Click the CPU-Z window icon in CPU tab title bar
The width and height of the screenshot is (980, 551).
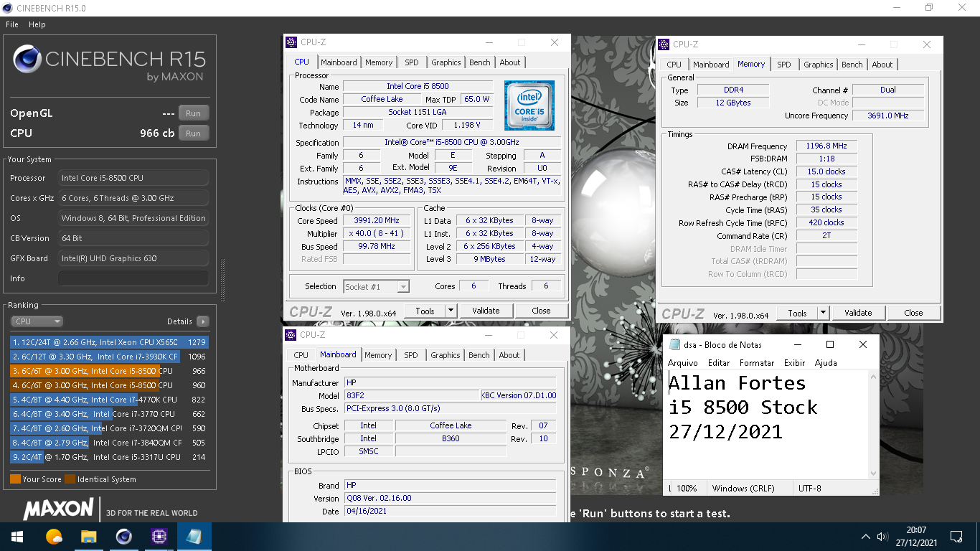(x=291, y=42)
